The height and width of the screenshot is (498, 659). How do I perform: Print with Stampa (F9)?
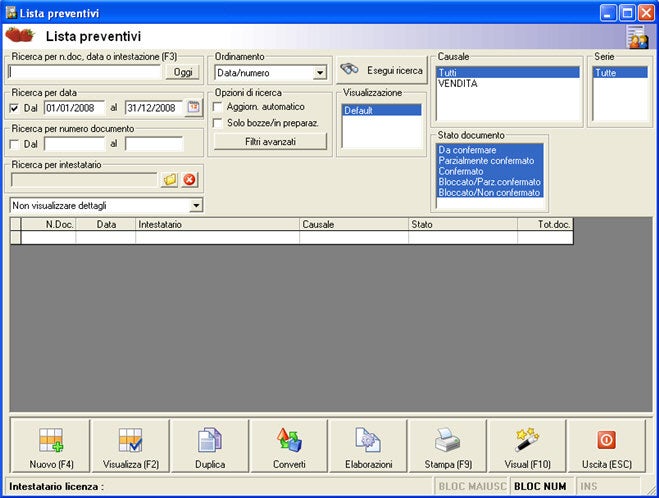click(448, 446)
